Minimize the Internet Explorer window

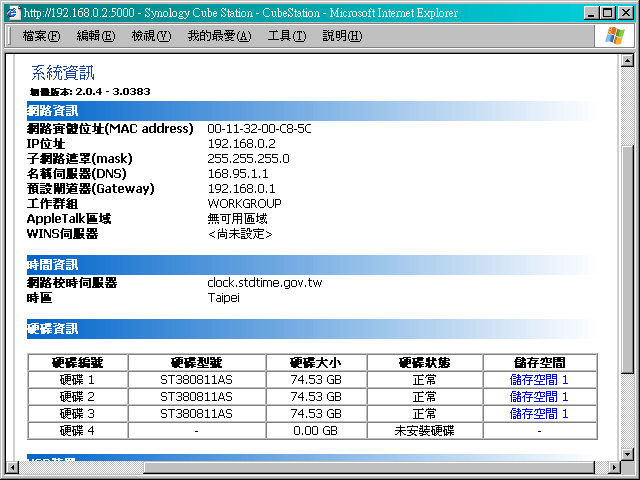pos(591,13)
